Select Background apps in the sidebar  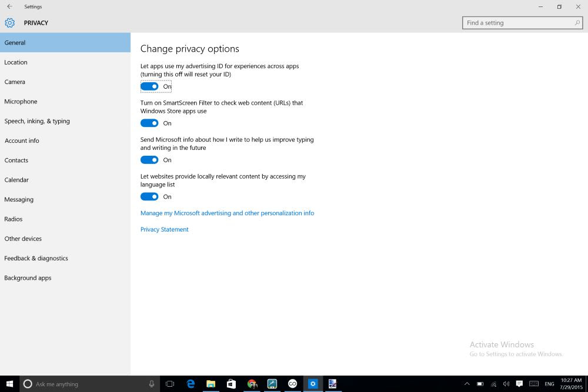(x=65, y=278)
